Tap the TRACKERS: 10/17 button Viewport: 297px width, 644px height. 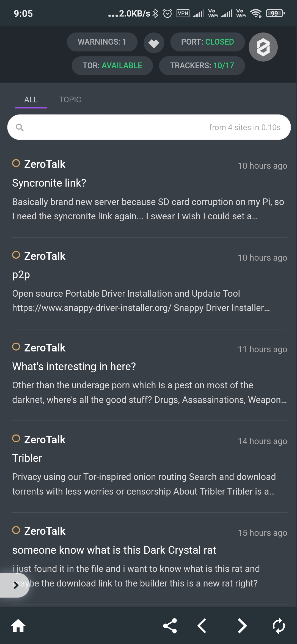coord(202,66)
